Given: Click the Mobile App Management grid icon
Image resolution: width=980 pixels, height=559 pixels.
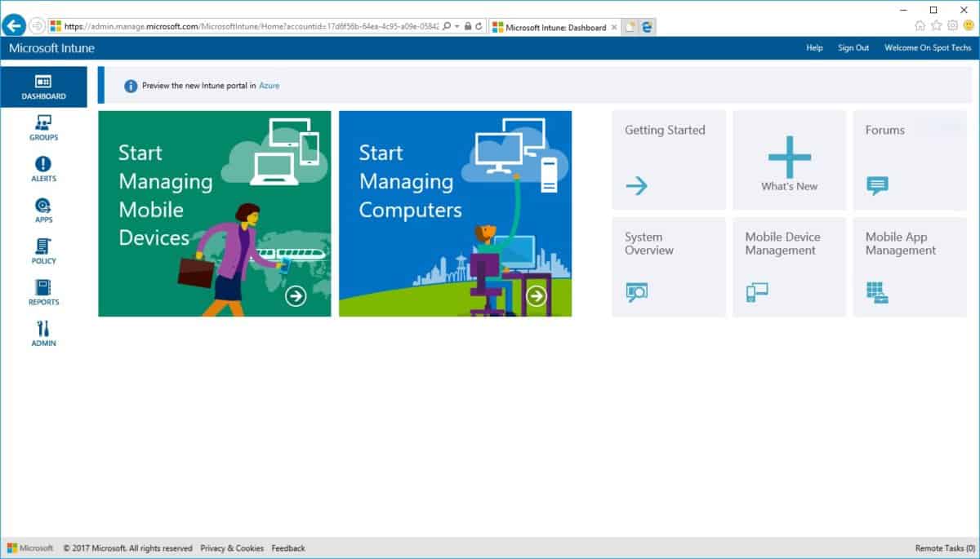Looking at the screenshot, I should [x=877, y=292].
